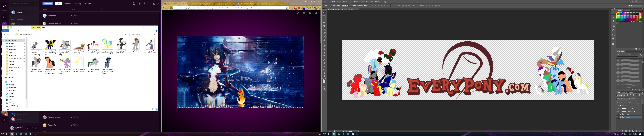Show The Hive group layer
The height and width of the screenshot is (136, 644).
[x=618, y=117]
